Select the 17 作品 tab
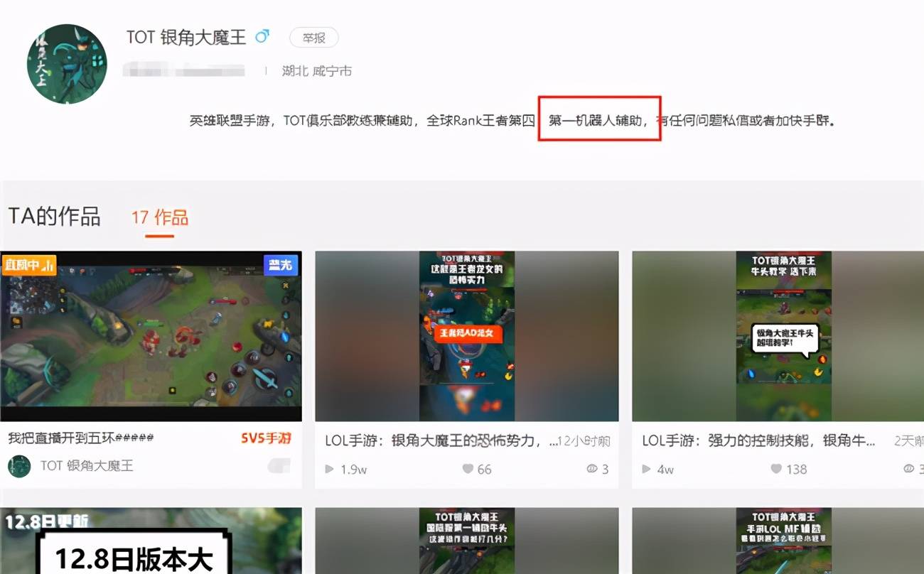The image size is (924, 574). 160,217
